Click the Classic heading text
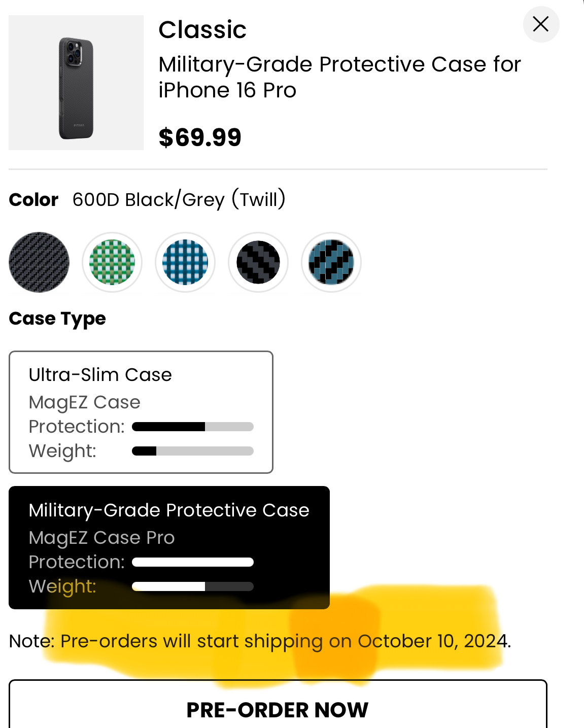Image resolution: width=584 pixels, height=728 pixels. tap(202, 30)
